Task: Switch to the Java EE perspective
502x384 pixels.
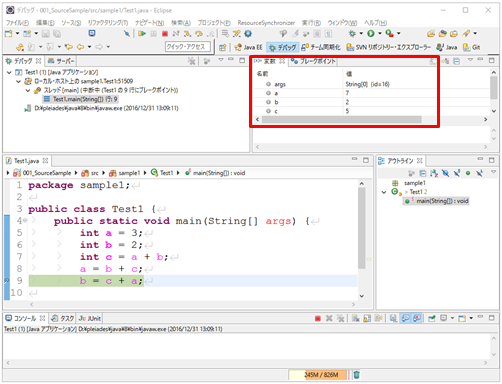Action: pos(248,47)
